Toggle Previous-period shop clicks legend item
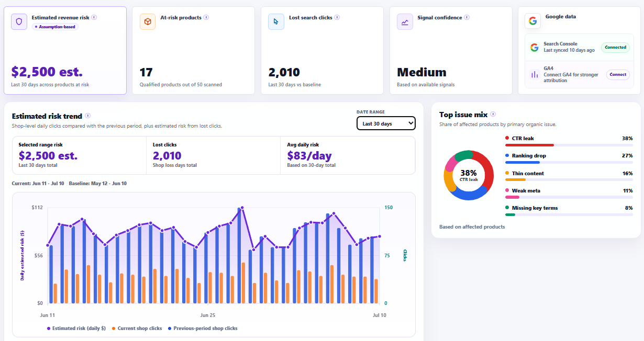 (x=203, y=328)
